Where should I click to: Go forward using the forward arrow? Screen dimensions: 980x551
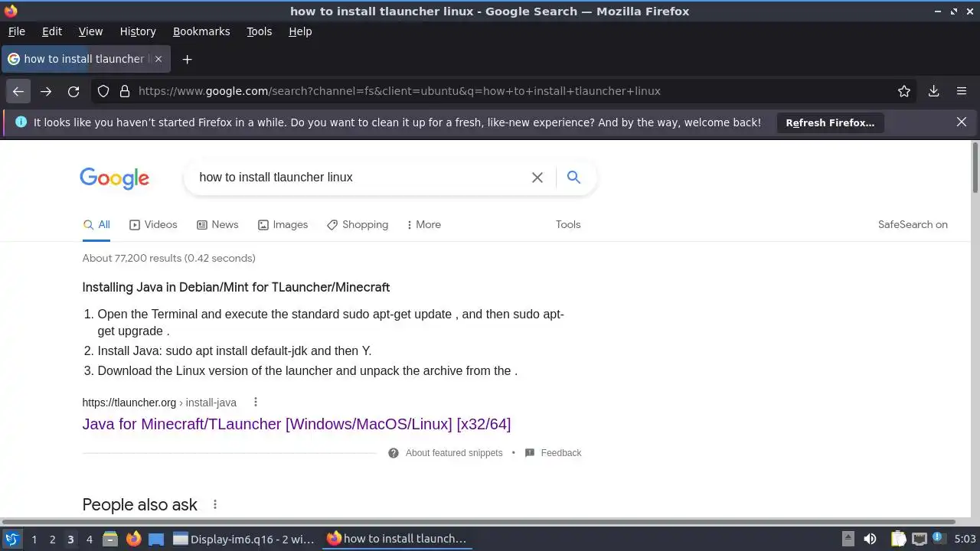pyautogui.click(x=46, y=91)
